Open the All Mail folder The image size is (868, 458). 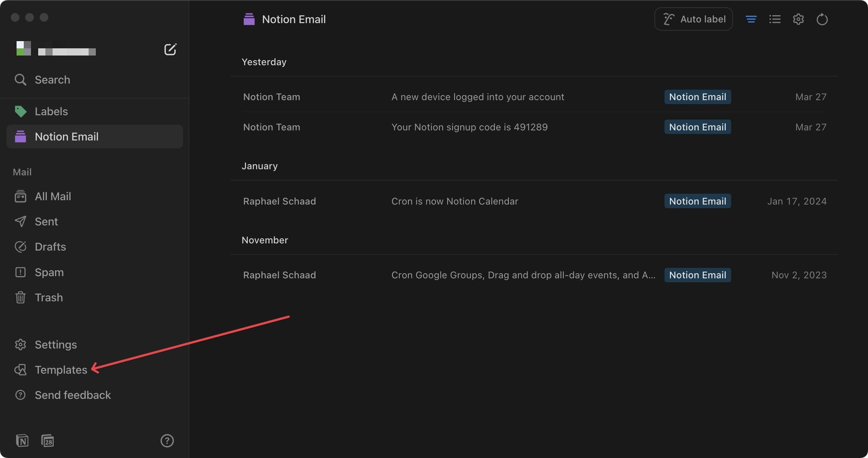coord(95,196)
